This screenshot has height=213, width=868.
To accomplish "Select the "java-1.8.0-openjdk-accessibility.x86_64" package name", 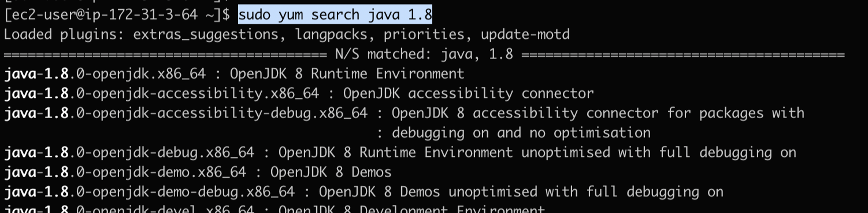I will pyautogui.click(x=161, y=94).
